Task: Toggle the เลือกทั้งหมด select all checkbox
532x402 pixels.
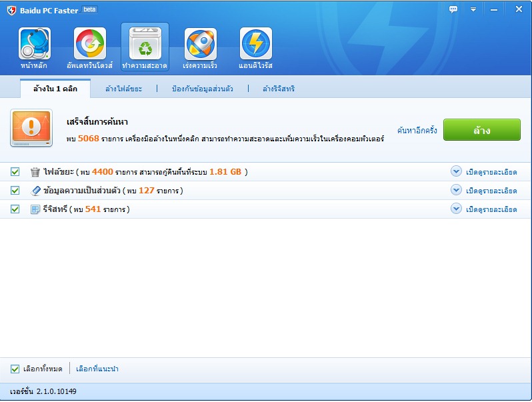Action: tap(15, 369)
